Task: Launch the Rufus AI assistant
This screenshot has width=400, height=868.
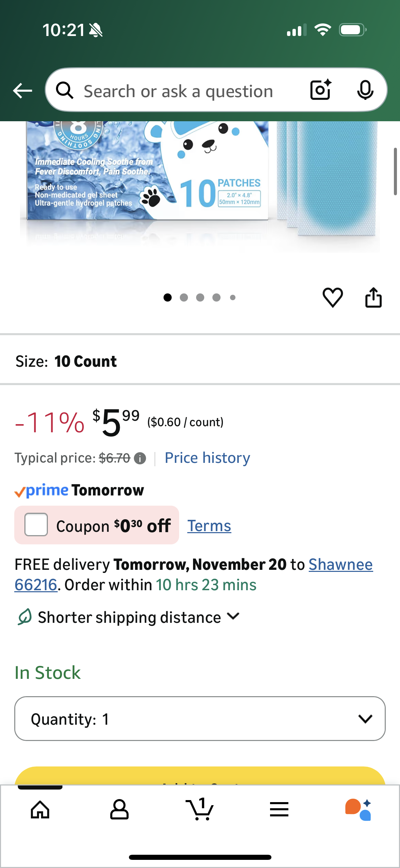Action: pos(358,810)
